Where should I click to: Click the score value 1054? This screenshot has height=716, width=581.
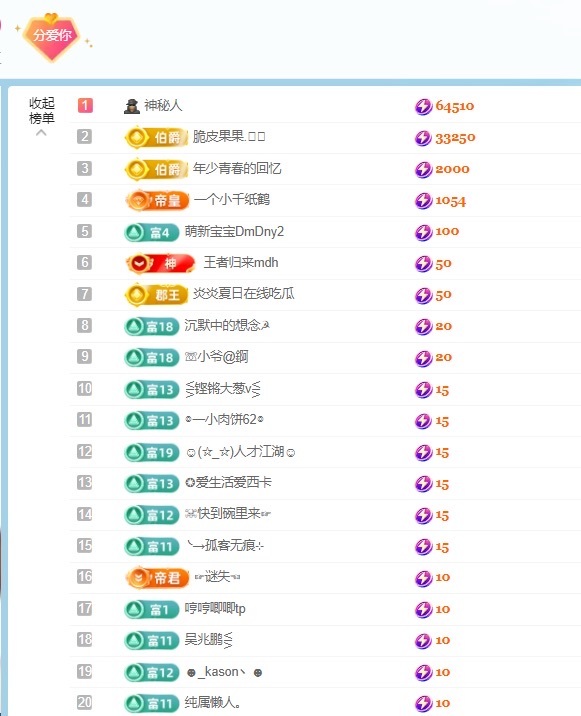point(450,200)
